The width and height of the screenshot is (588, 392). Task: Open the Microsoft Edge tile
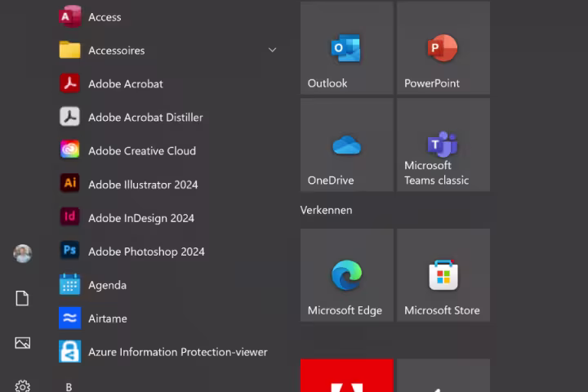(347, 275)
